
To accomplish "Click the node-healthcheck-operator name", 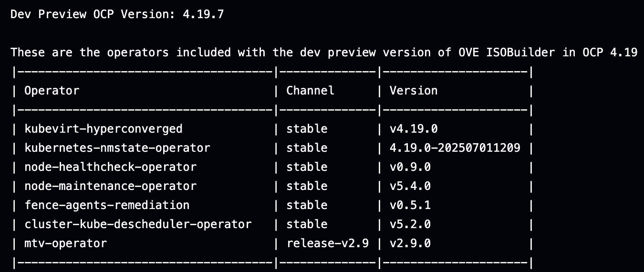I will coord(110,167).
